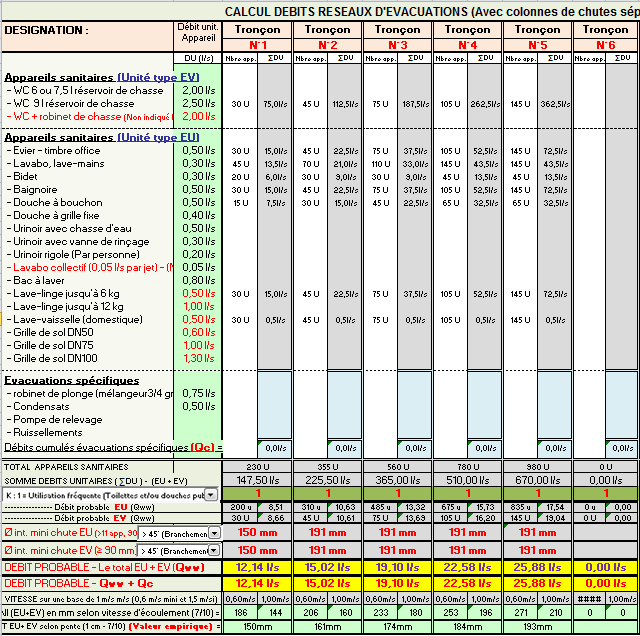Click the 110 U Lavabo cell under Tronçon N°3

tap(380, 163)
